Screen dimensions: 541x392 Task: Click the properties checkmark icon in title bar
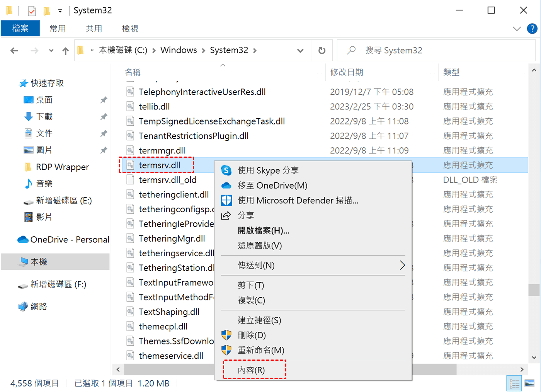tap(32, 11)
